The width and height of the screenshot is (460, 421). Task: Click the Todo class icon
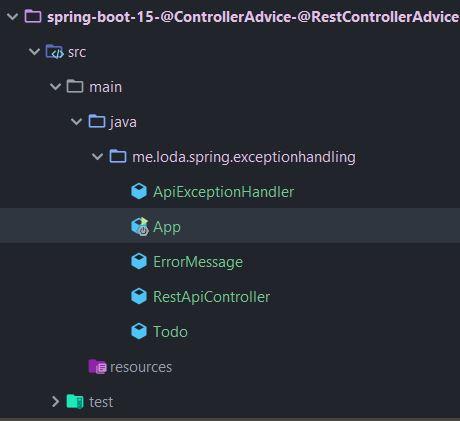click(x=139, y=332)
